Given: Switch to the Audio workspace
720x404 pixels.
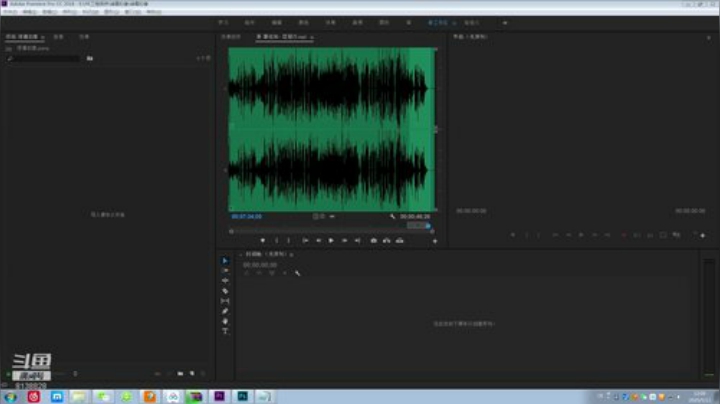Looking at the screenshot, I should click(357, 22).
